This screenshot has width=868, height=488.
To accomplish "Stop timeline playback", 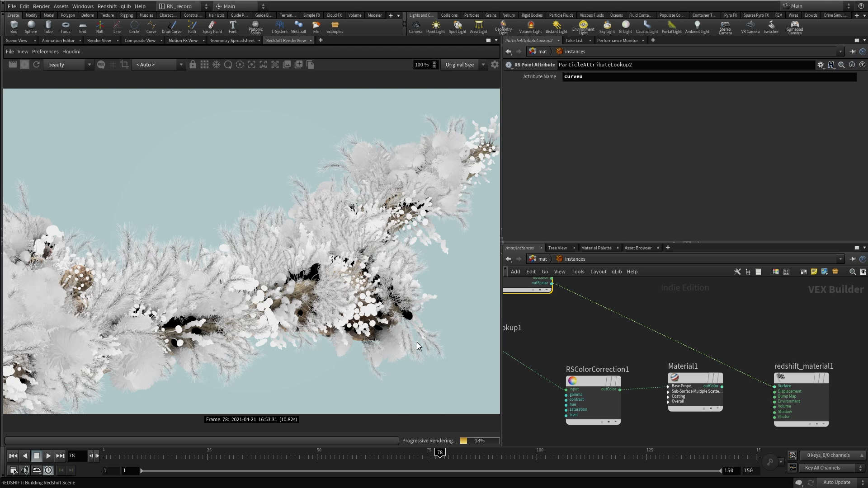I will [x=37, y=456].
